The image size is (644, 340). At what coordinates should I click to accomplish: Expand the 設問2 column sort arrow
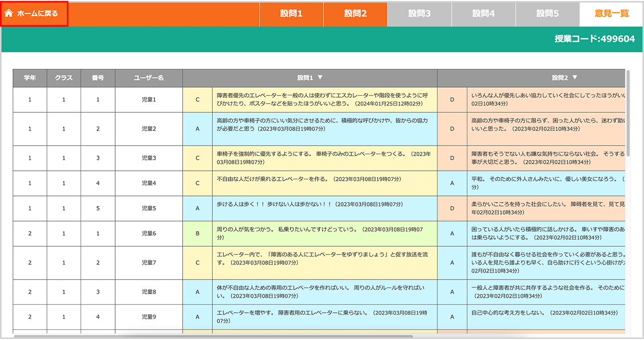tap(575, 78)
